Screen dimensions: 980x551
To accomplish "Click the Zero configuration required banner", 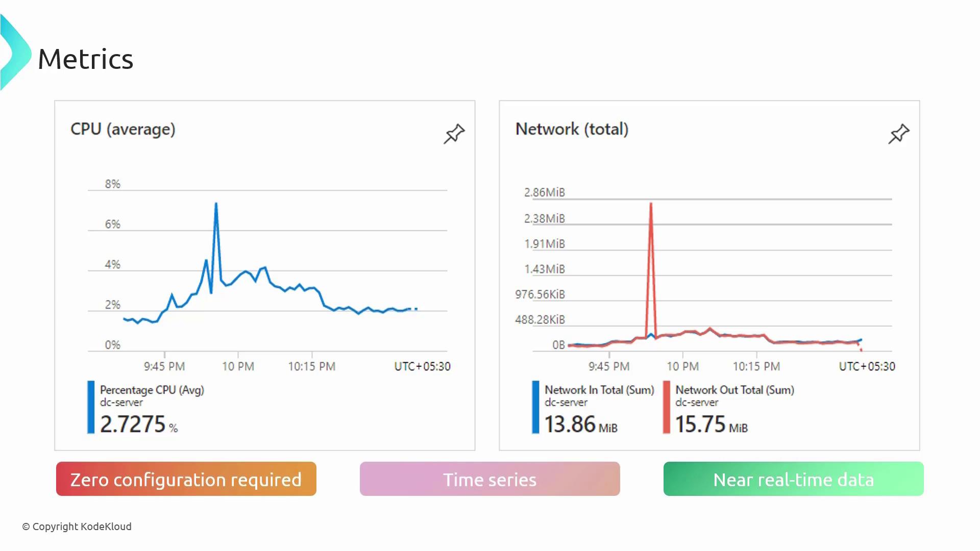I will click(x=186, y=479).
